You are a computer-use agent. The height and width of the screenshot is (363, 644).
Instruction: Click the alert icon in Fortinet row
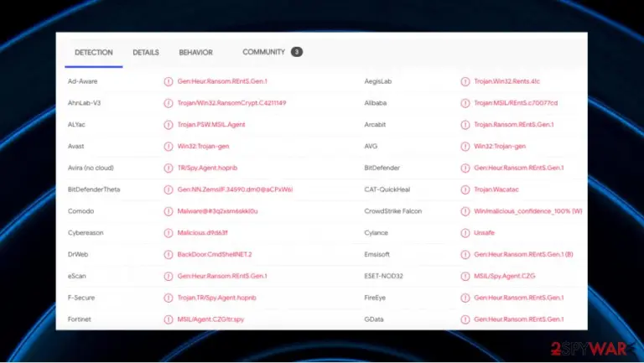[169, 319]
